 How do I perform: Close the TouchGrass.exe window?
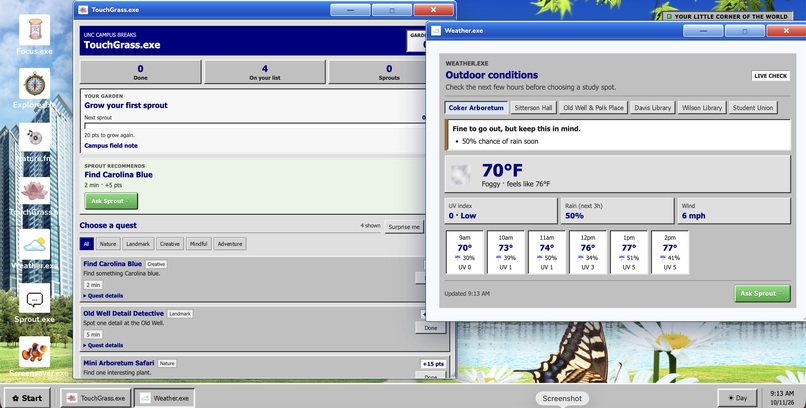pos(433,10)
